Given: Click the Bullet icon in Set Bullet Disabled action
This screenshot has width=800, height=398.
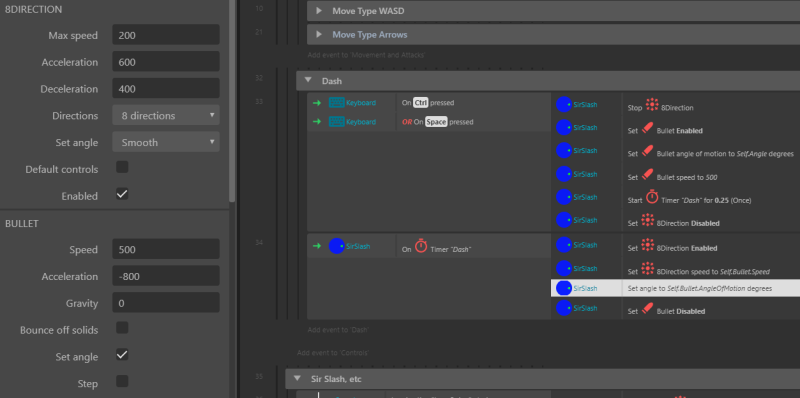Looking at the screenshot, I should pos(647,309).
